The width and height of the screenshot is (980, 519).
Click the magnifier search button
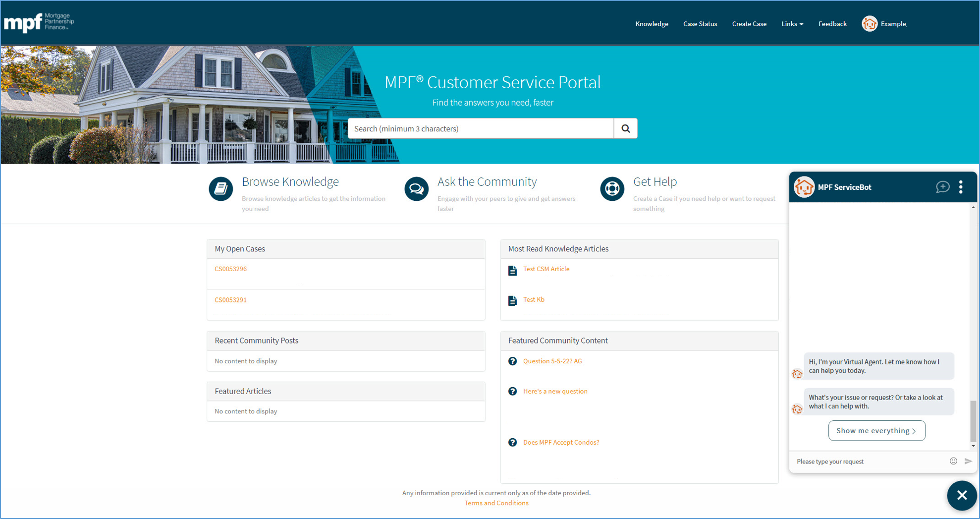[x=626, y=128]
